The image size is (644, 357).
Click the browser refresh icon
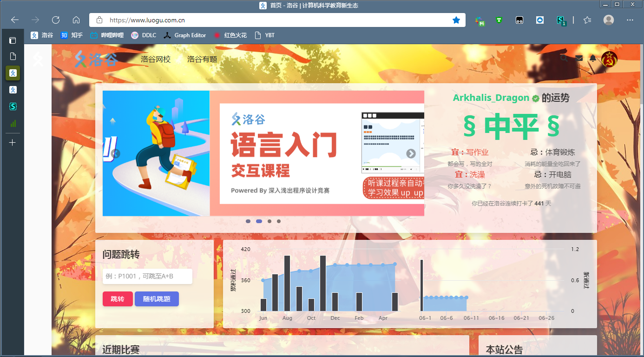56,20
